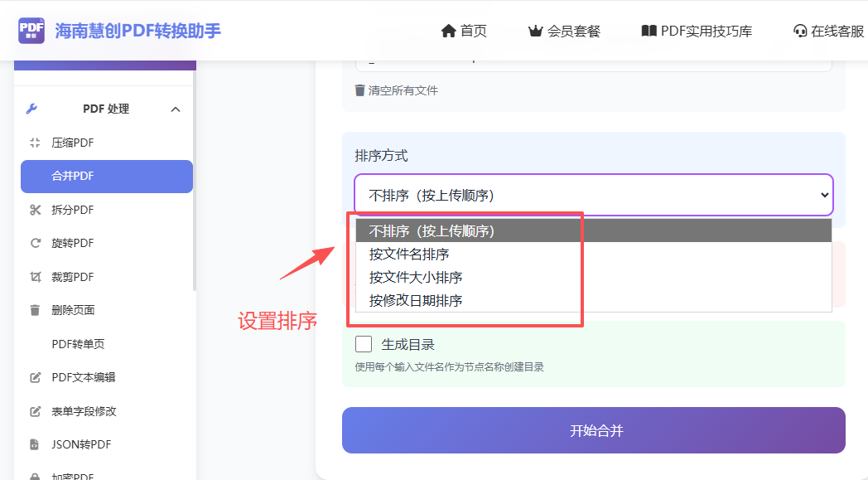Click the compress icon beside 压缩PDF
The image size is (868, 480).
click(35, 143)
